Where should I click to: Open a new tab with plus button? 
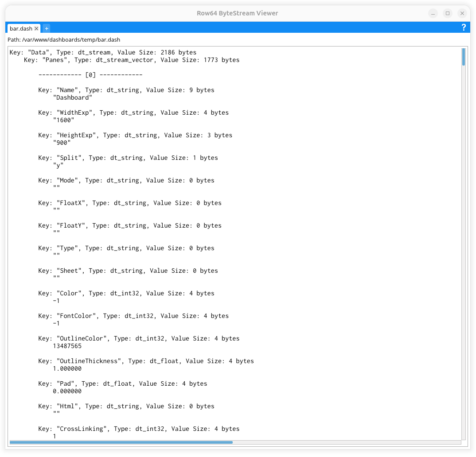point(47,28)
